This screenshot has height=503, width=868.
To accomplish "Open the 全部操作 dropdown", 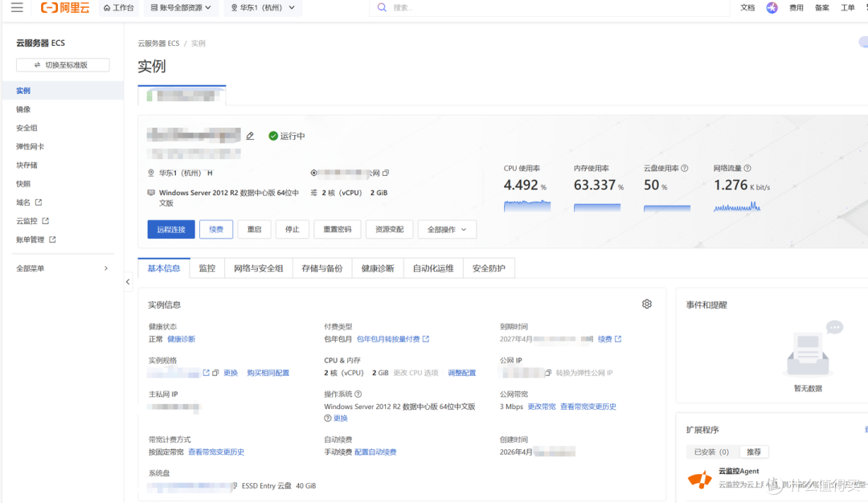I will click(x=448, y=230).
